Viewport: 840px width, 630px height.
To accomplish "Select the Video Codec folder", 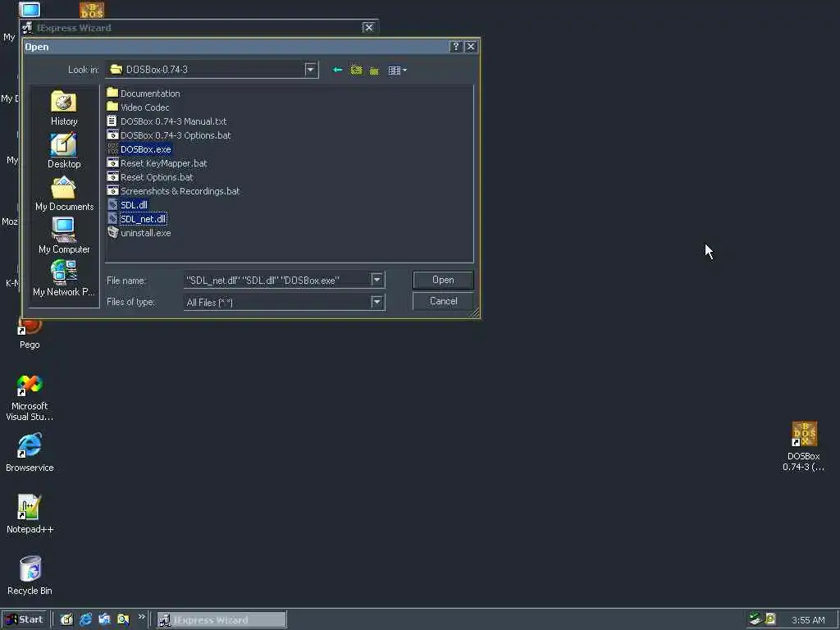I will 138,107.
